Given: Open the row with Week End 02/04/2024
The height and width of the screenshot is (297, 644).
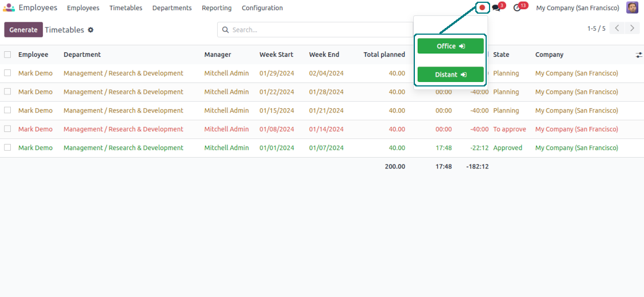Looking at the screenshot, I should click(327, 73).
